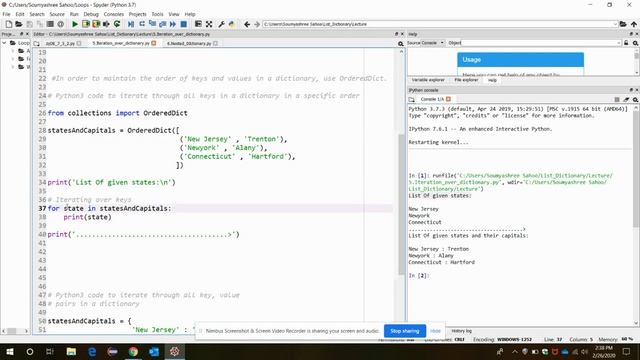Go forward to next cursor position arrow

click(x=257, y=24)
